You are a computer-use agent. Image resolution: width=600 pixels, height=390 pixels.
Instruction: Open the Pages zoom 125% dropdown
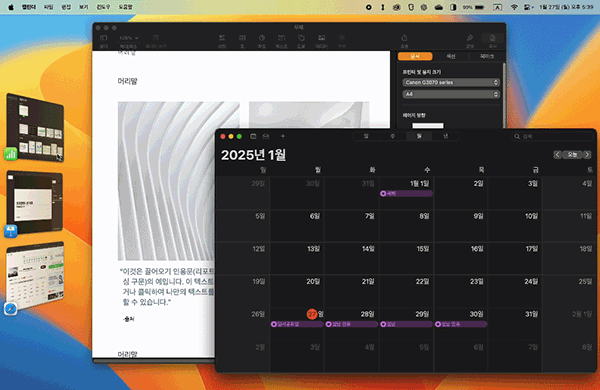(x=129, y=38)
